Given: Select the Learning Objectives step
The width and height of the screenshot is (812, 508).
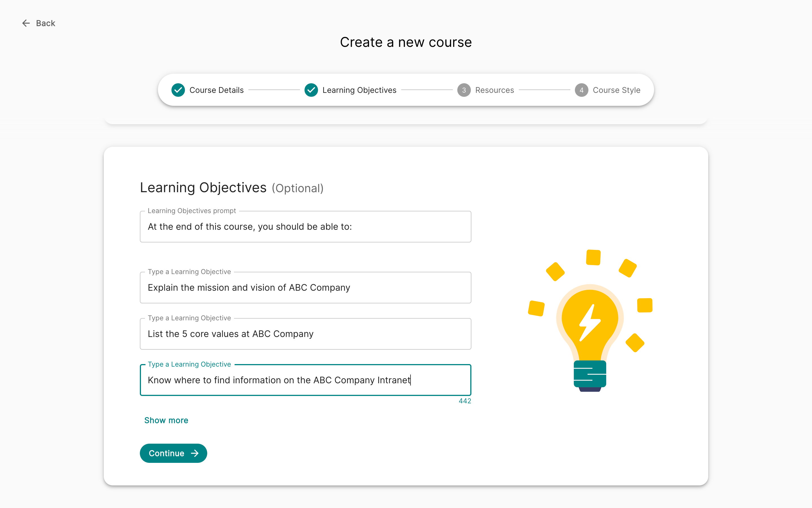Looking at the screenshot, I should pos(359,90).
